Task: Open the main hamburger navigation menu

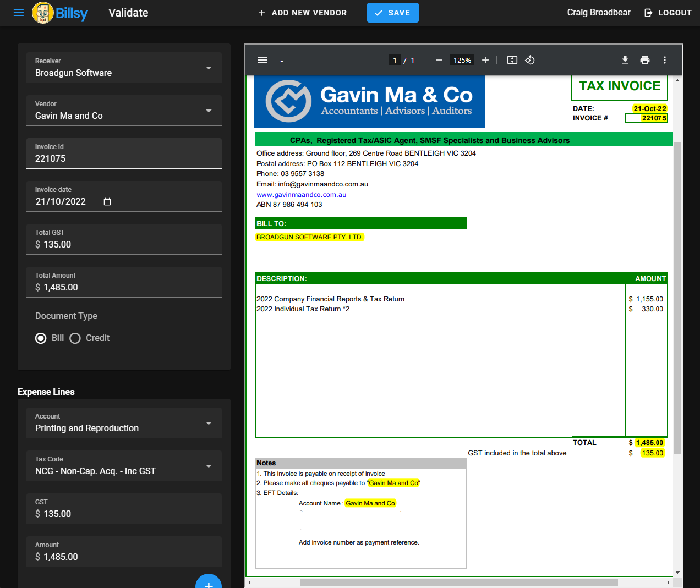Action: tap(19, 13)
